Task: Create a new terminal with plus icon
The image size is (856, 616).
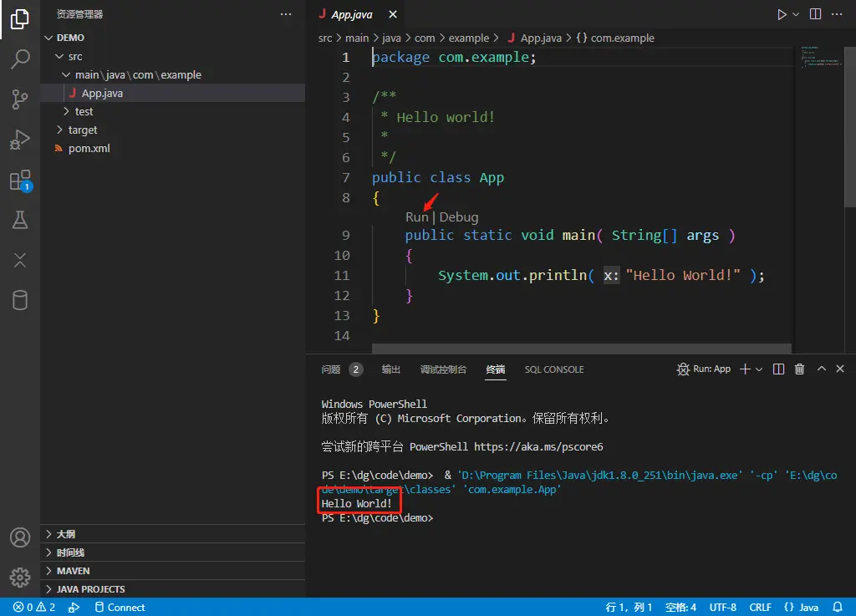Action: click(x=745, y=369)
